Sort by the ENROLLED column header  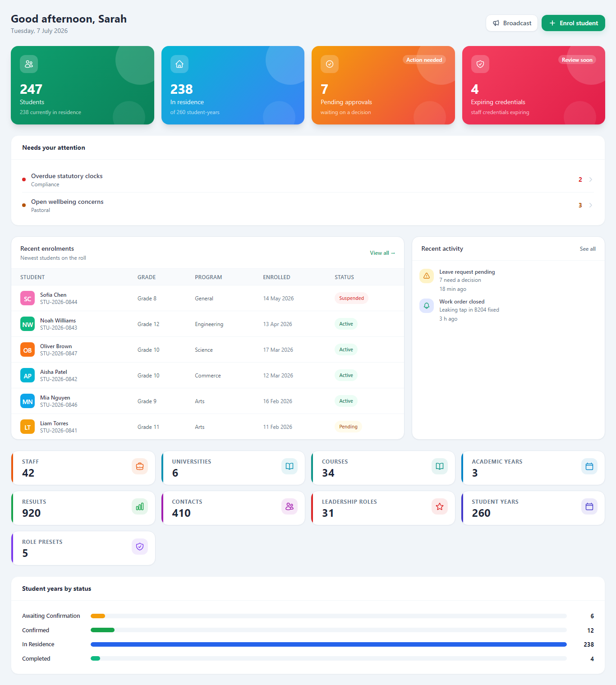[x=276, y=277]
